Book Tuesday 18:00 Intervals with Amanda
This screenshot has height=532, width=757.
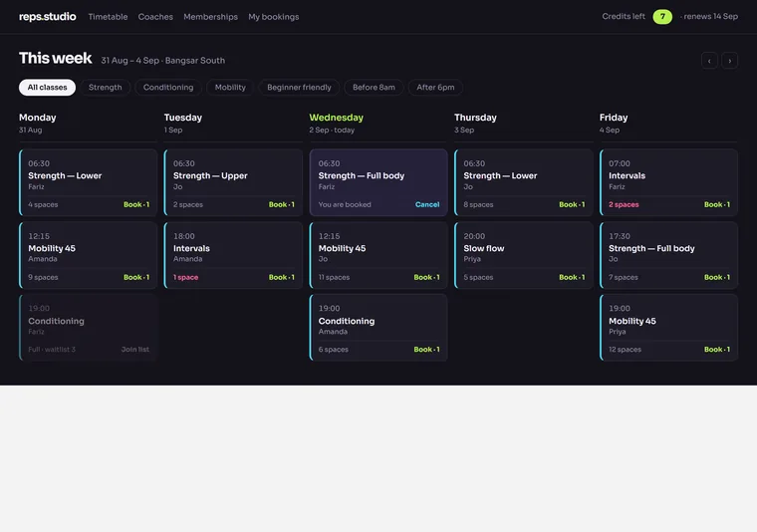[282, 277]
